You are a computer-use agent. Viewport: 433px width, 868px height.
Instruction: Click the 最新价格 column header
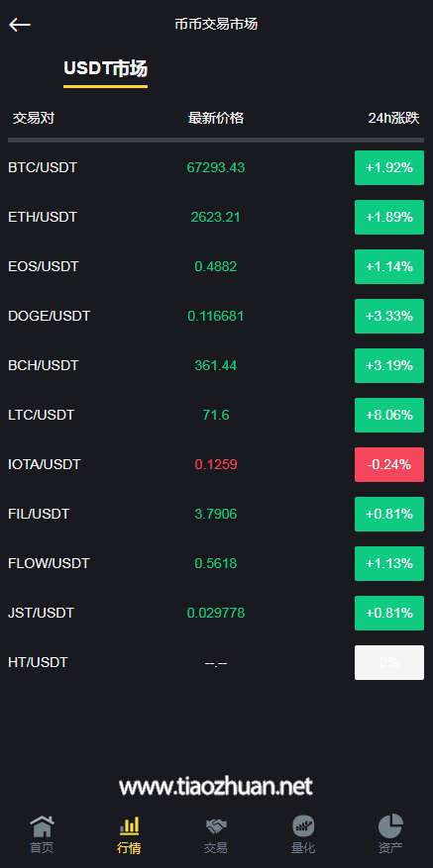pos(216,118)
